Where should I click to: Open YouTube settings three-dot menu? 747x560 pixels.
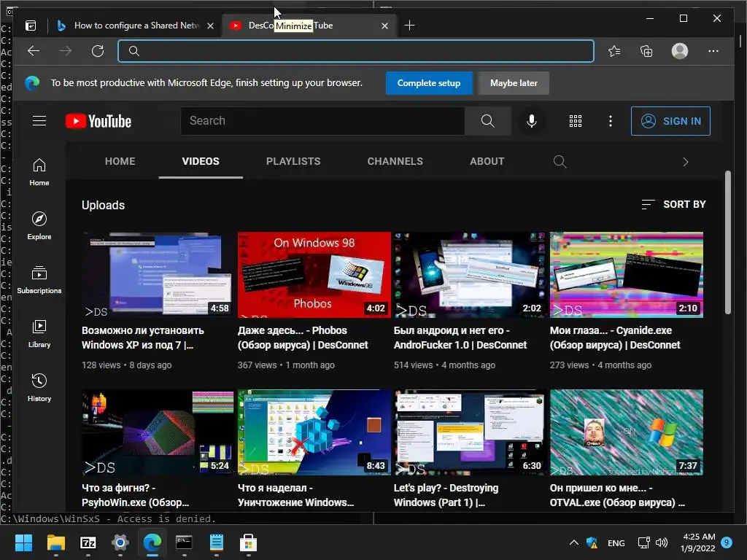[611, 121]
